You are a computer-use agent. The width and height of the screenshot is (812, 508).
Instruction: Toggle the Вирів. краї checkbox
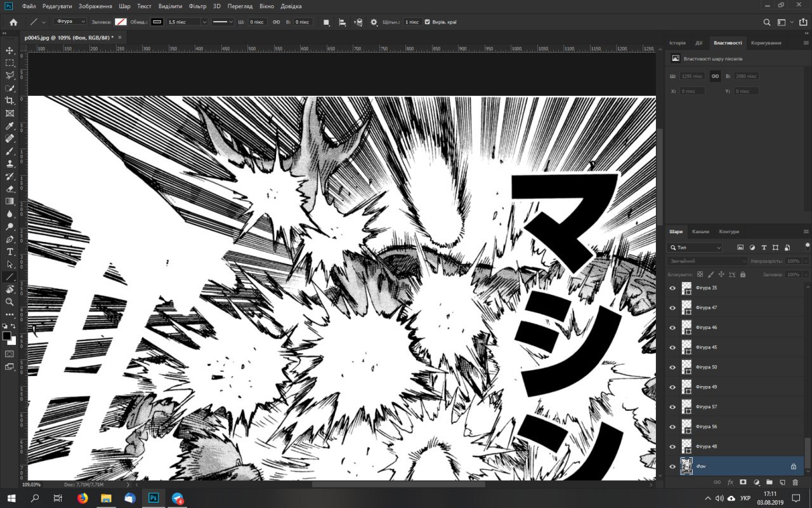(427, 22)
